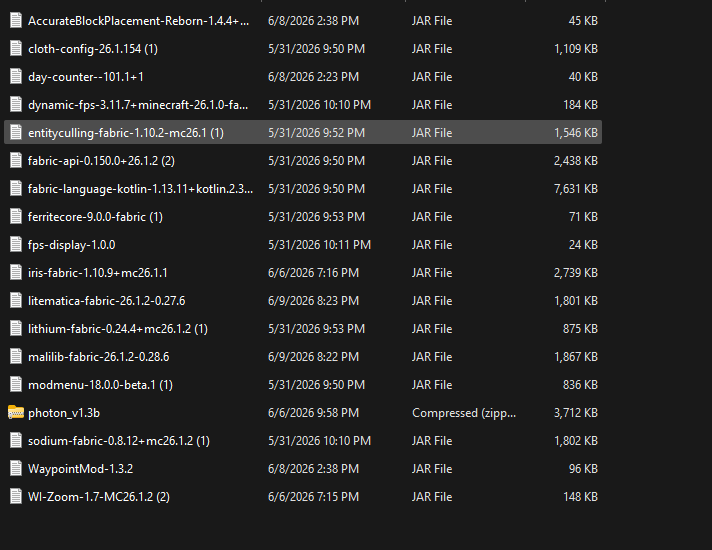Screen dimensions: 712x550
Task: Select file name dynamic-fps-3.11.7+minecraft-26.1.0-fa...
Action: coord(138,105)
